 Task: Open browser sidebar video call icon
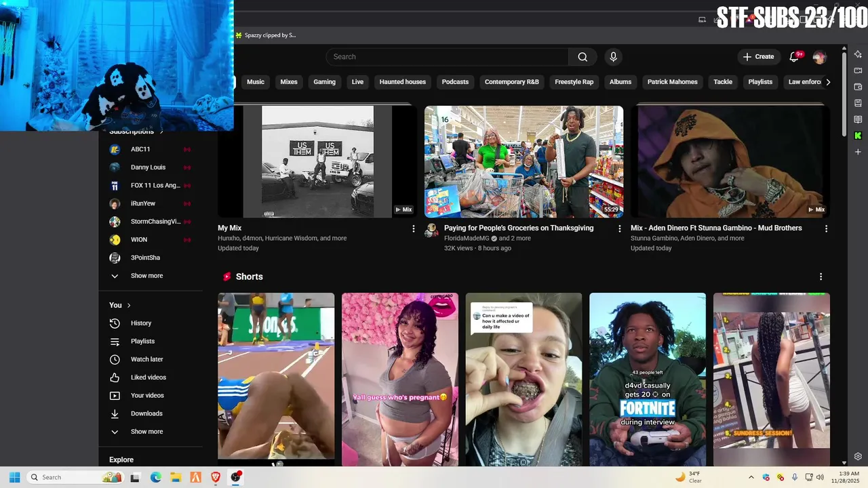click(x=858, y=70)
